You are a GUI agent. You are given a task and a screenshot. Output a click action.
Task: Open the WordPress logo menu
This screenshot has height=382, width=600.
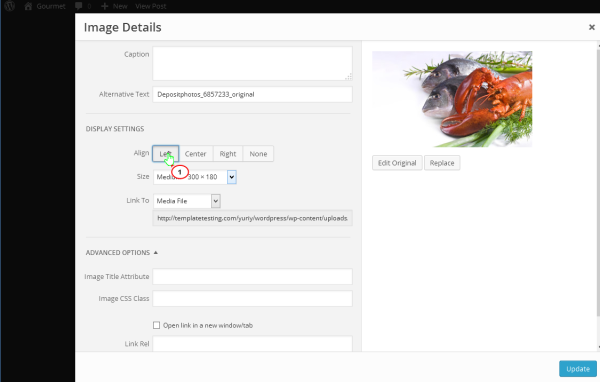pyautogui.click(x=9, y=6)
